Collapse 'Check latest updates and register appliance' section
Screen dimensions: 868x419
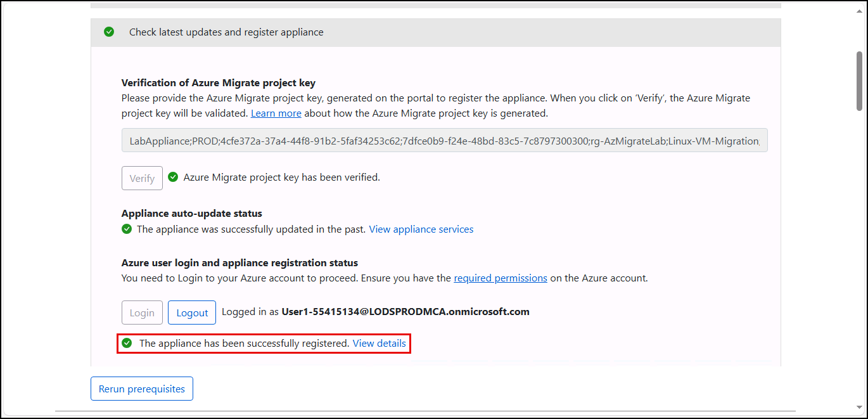[x=435, y=32]
